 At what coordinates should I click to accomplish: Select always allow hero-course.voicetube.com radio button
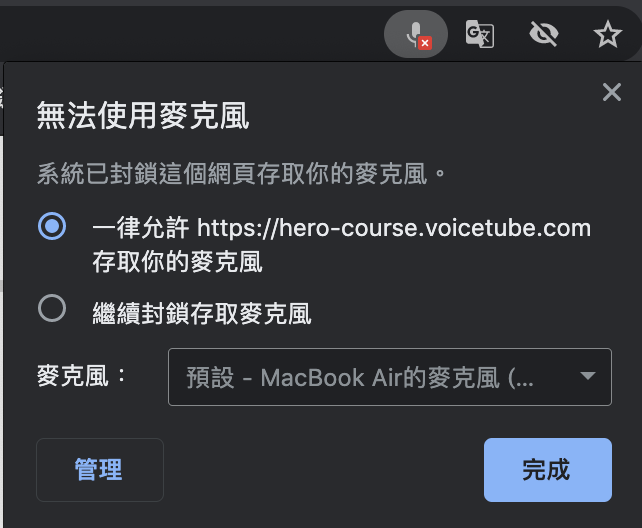click(52, 226)
